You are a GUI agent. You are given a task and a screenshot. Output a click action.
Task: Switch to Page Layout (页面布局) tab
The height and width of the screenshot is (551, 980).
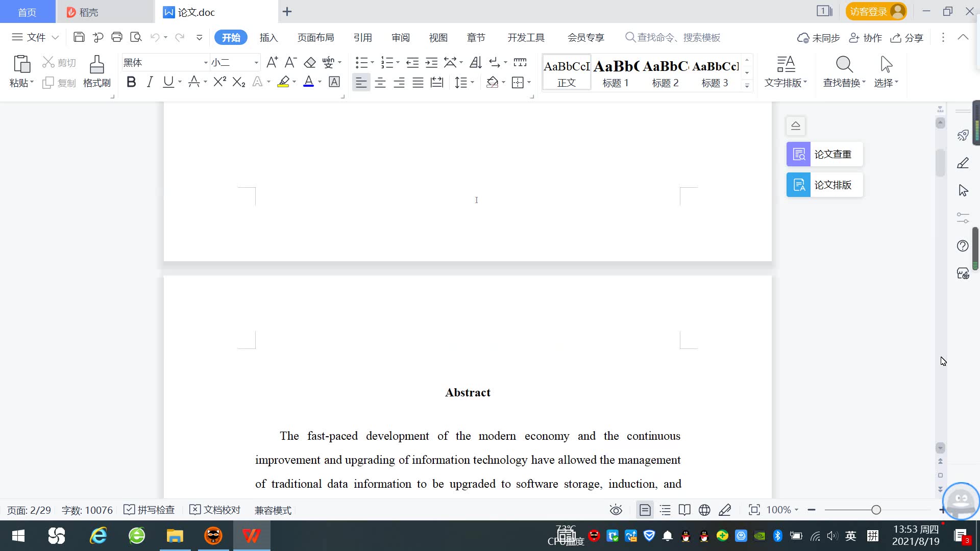click(315, 37)
